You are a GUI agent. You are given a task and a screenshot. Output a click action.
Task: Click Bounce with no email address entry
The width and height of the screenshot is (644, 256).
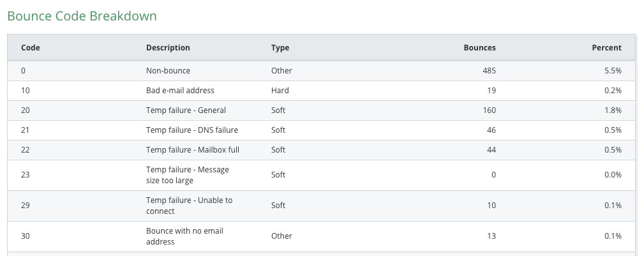(184, 236)
